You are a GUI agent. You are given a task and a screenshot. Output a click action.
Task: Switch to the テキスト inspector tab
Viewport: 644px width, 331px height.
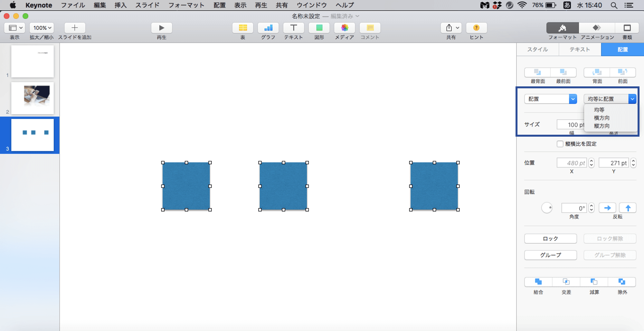[580, 50]
